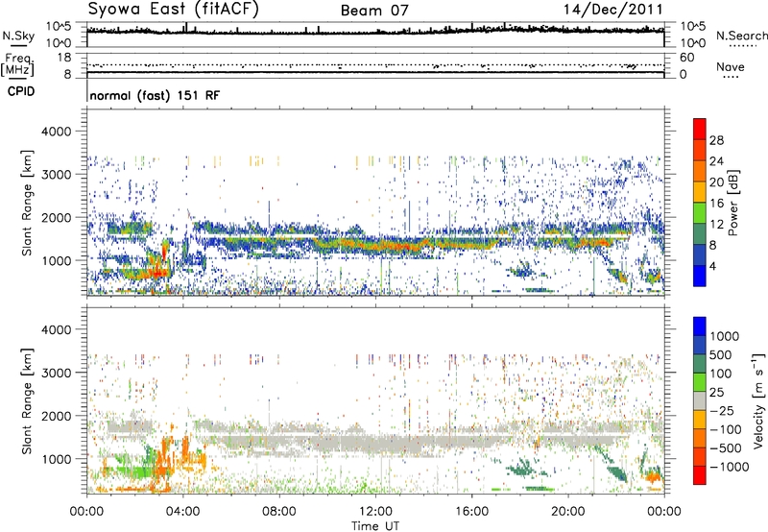Click the 'Time UT' axis label
Viewport: 768px width, 532px height.
click(375, 526)
